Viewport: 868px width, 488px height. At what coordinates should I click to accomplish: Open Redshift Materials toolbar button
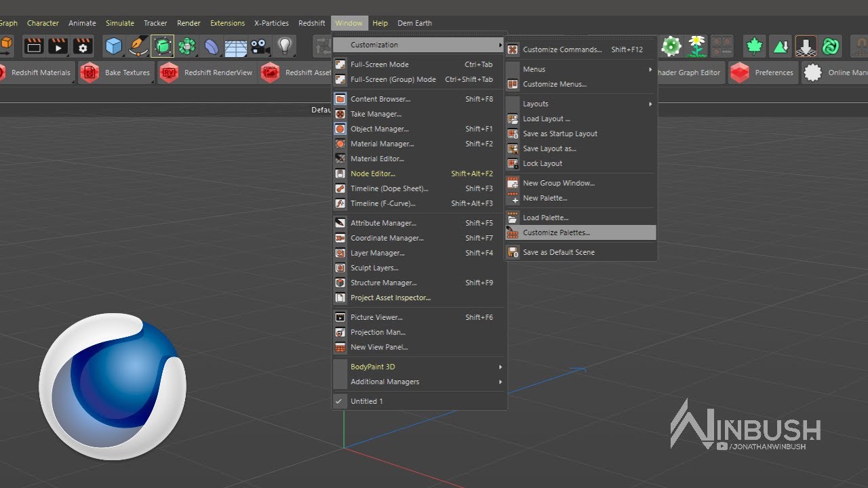tap(37, 73)
